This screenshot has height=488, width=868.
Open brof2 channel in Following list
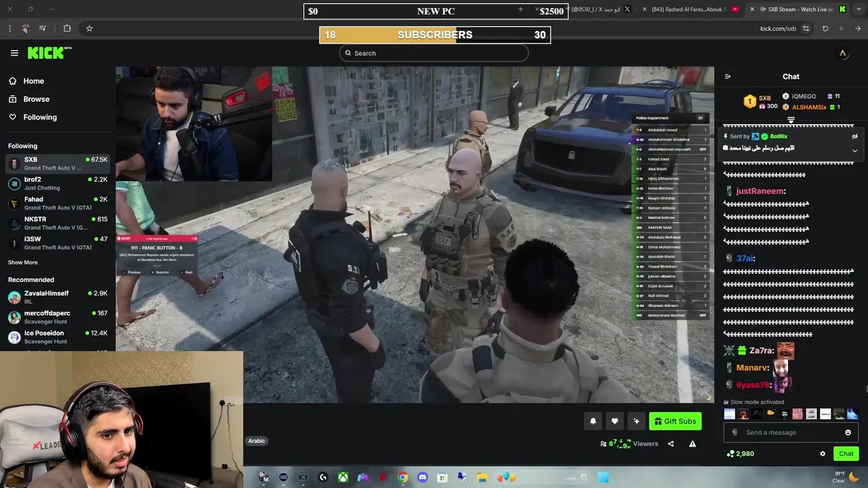(58, 184)
